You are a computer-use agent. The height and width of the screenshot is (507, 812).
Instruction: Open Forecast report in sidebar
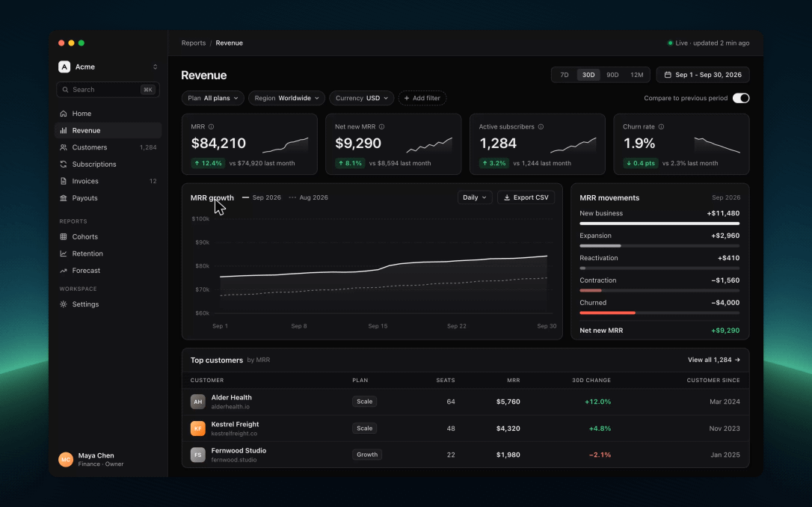tap(108, 271)
